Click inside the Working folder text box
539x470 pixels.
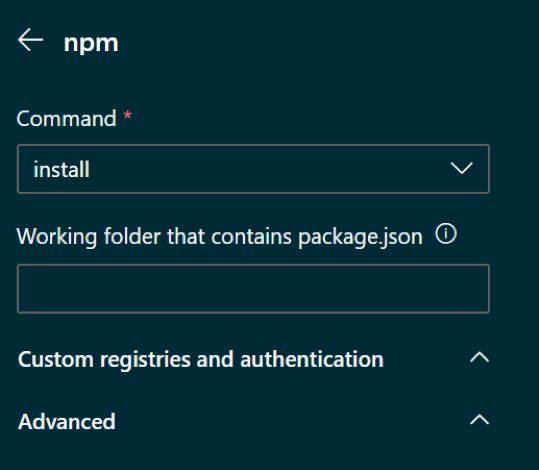[x=253, y=289]
